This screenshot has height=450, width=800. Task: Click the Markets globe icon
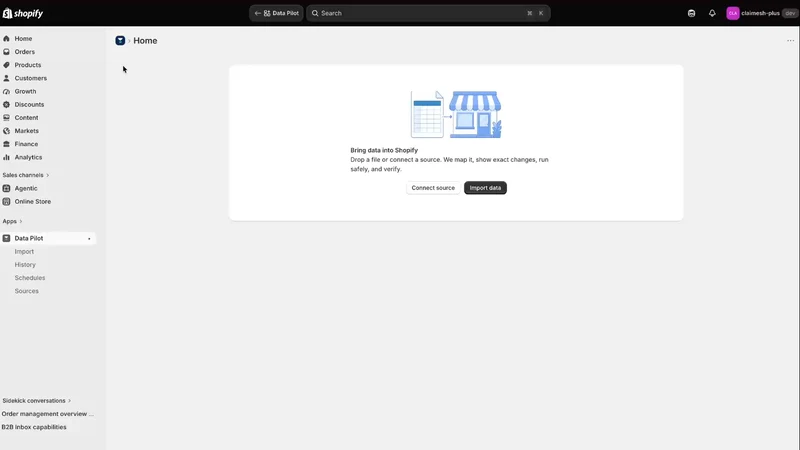tap(6, 131)
